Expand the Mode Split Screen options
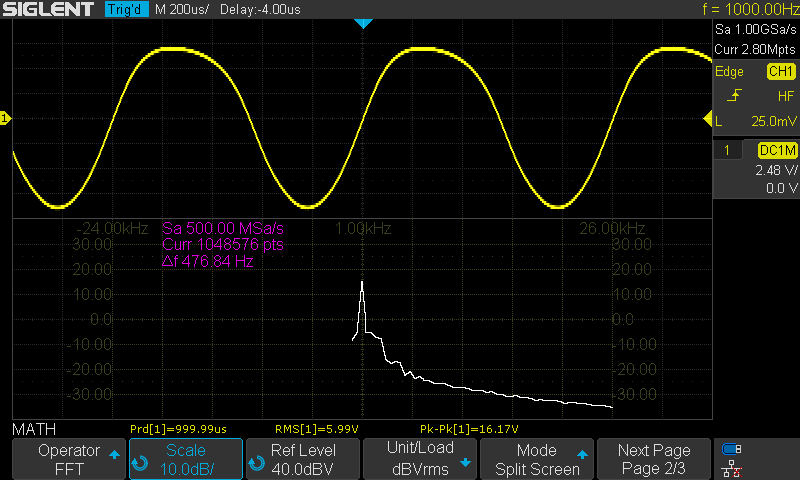 point(537,459)
